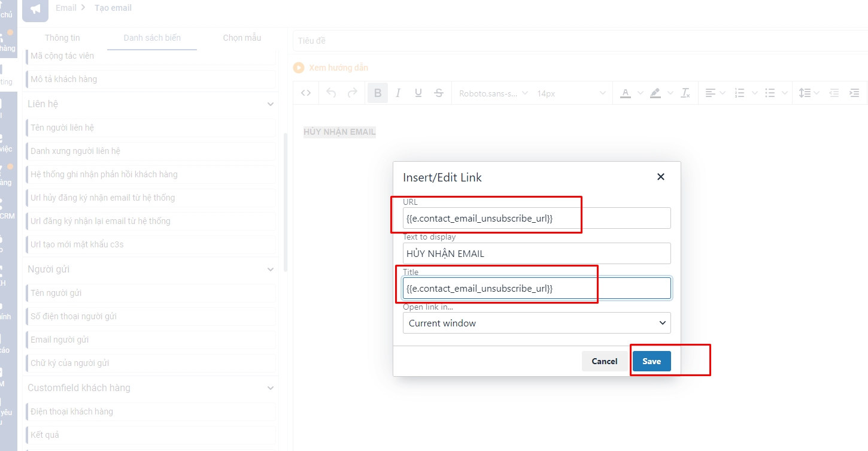Click the Cancel button in link dialog
Screen dimensions: 868x451
(x=605, y=361)
